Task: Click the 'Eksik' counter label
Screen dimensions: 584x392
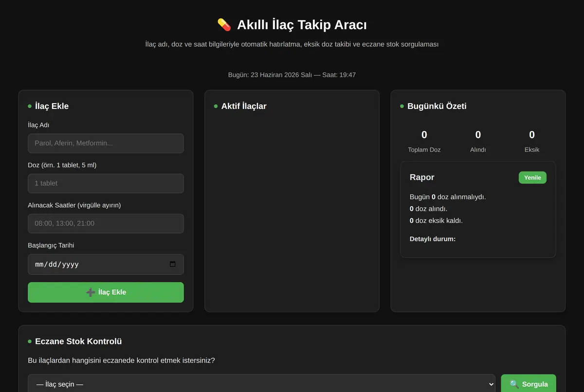Action: coord(532,150)
